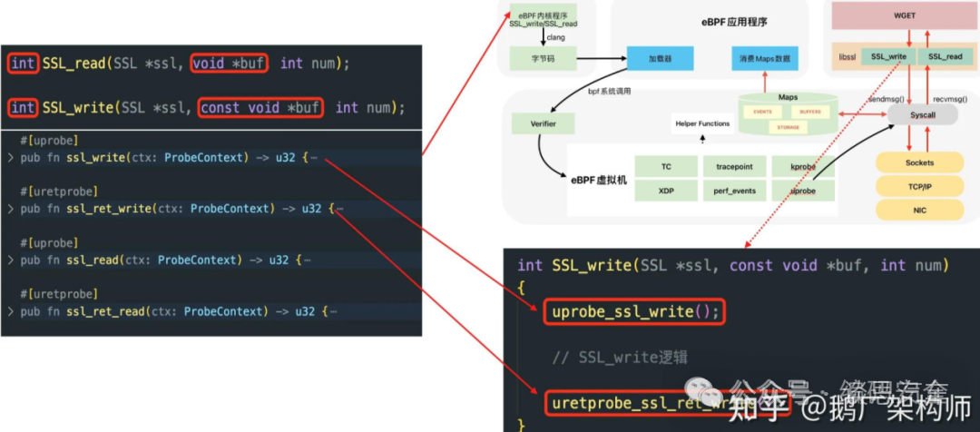The image size is (980, 432).
Task: Click the 消费 Maps 数据 box
Action: (766, 60)
